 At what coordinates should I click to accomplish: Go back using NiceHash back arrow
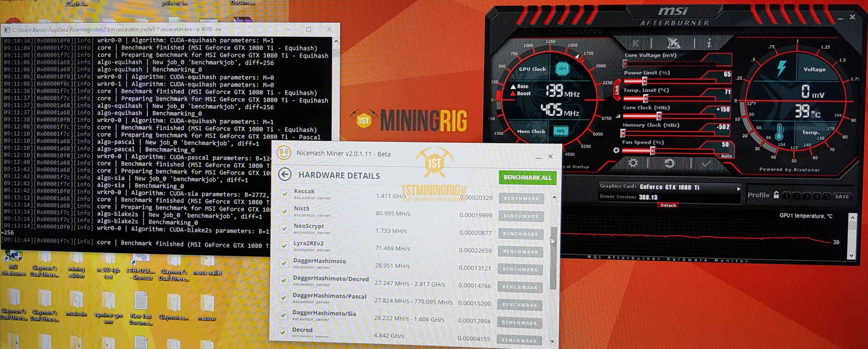[285, 174]
